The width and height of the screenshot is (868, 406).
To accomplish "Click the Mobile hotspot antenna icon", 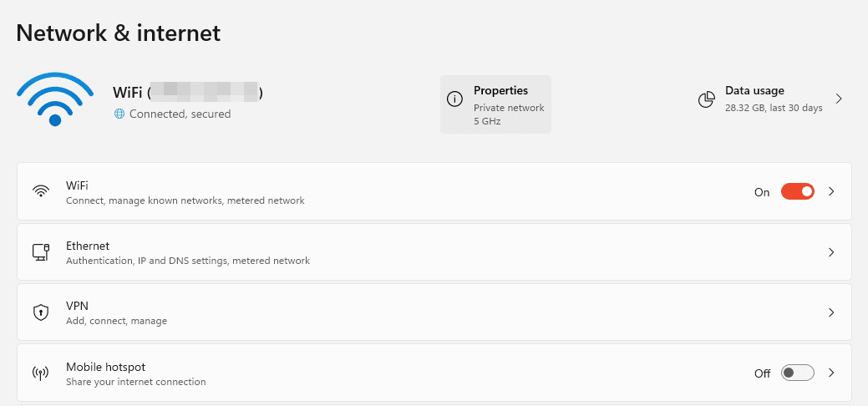I will click(x=40, y=373).
